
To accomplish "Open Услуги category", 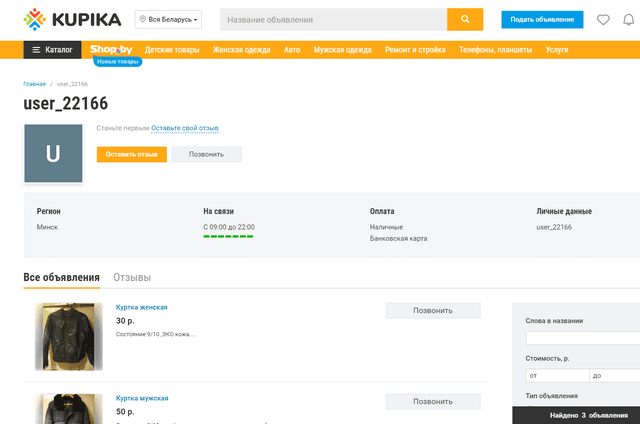I will (x=557, y=50).
